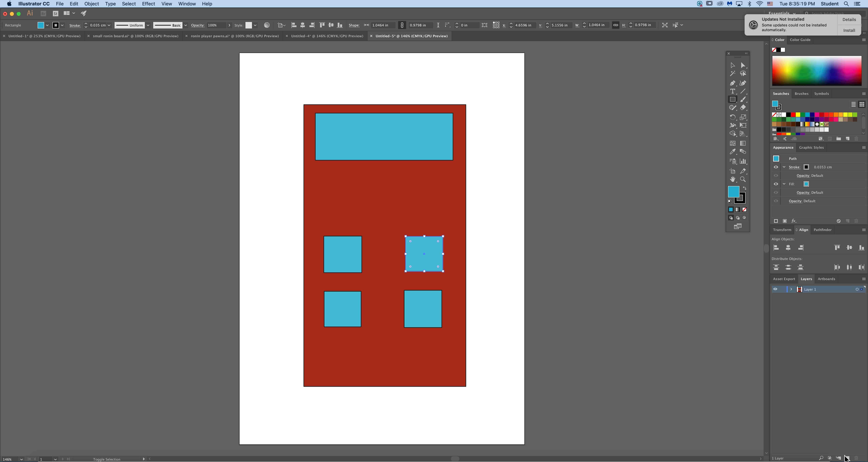Expand Layer 1 sublayers arrow
Image resolution: width=868 pixels, height=462 pixels.
[x=791, y=289]
